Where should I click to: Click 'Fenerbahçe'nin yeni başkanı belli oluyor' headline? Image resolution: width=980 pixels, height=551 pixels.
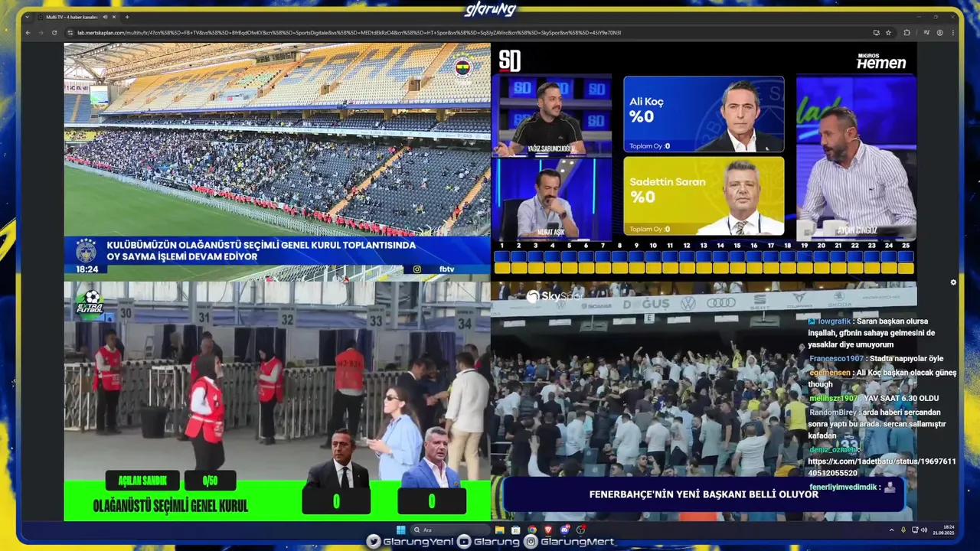704,494
